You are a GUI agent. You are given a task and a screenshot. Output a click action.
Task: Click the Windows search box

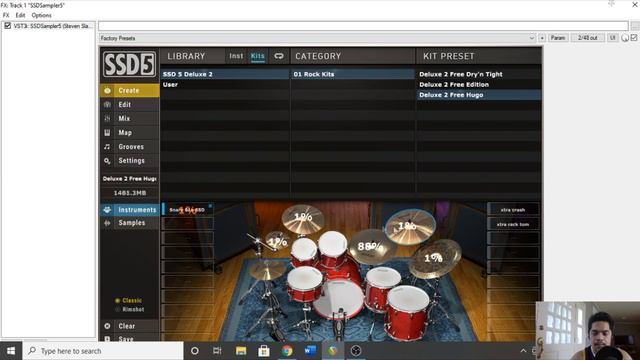103,351
